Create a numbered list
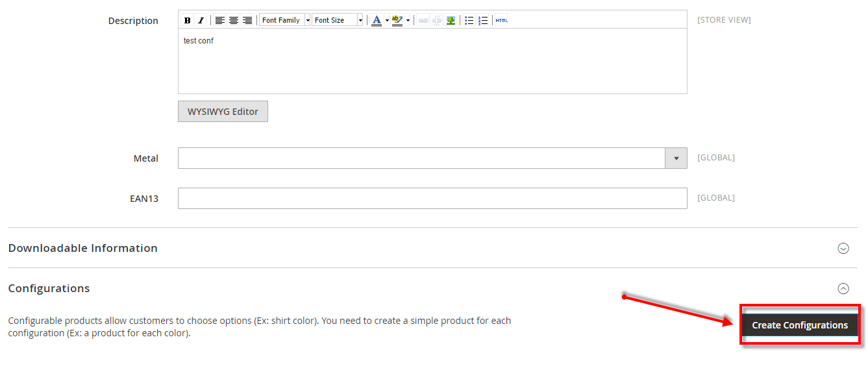 [x=483, y=20]
